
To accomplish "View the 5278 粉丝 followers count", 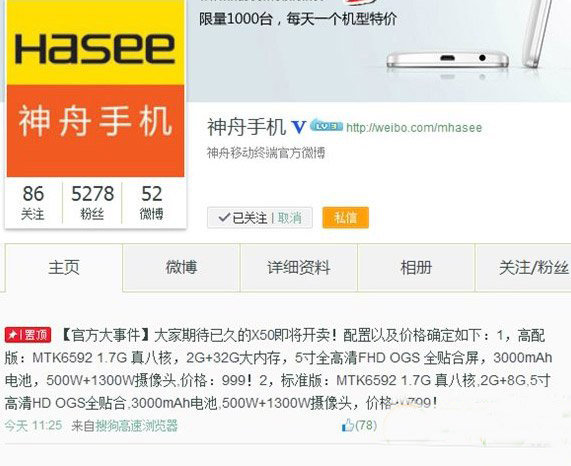I will tap(92, 203).
